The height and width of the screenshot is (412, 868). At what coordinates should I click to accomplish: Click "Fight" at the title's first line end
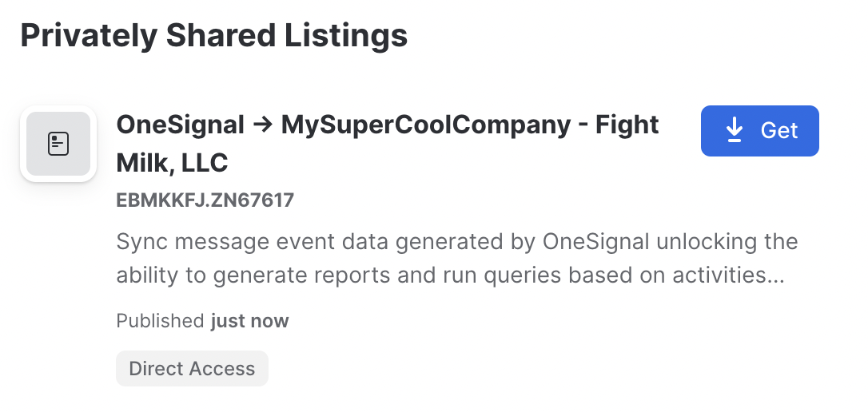[x=627, y=125]
